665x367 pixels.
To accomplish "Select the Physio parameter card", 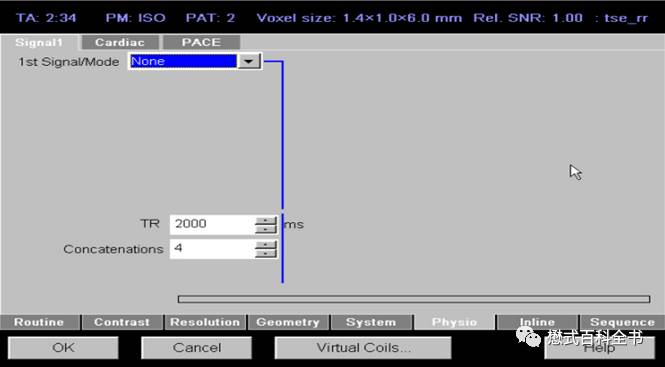I will click(454, 322).
